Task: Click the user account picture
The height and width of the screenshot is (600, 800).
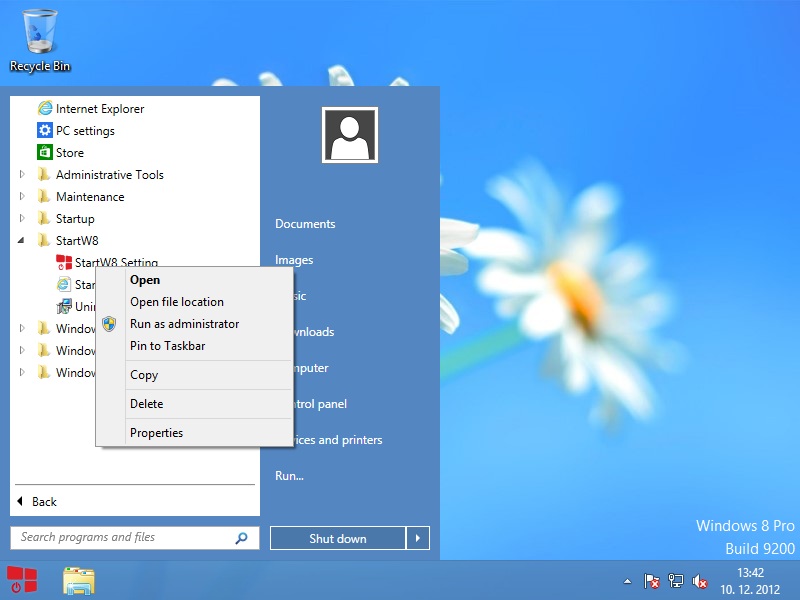Action: (349, 135)
